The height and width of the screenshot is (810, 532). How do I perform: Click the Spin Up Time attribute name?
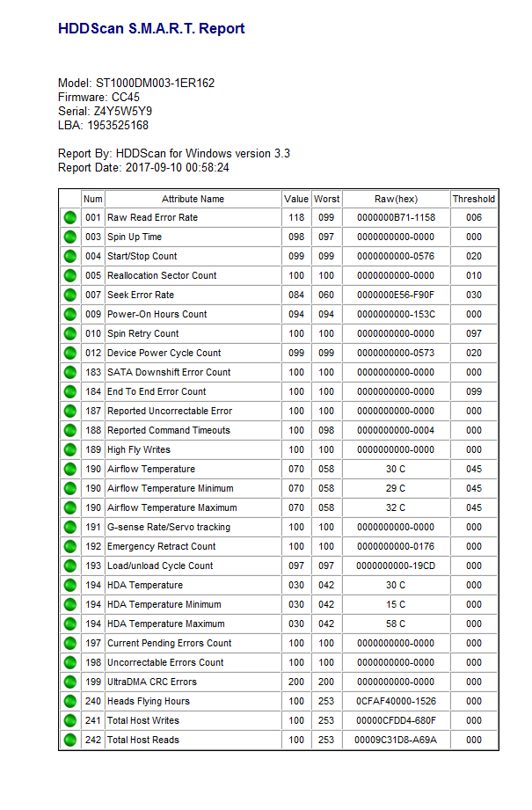135,237
